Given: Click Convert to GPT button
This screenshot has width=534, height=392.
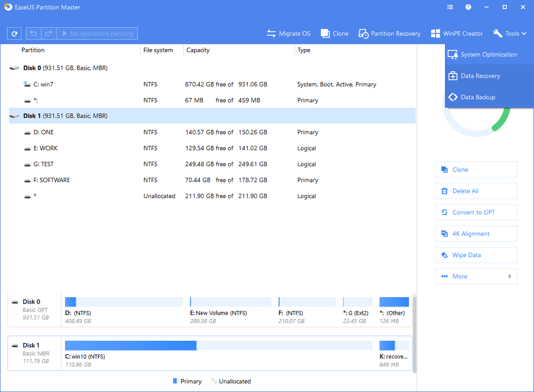Looking at the screenshot, I should 476,213.
